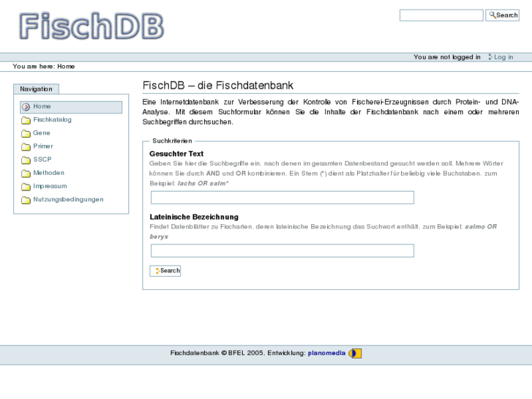Click the Log in arrow icon
Screen dimensions: 532x399
click(x=490, y=57)
